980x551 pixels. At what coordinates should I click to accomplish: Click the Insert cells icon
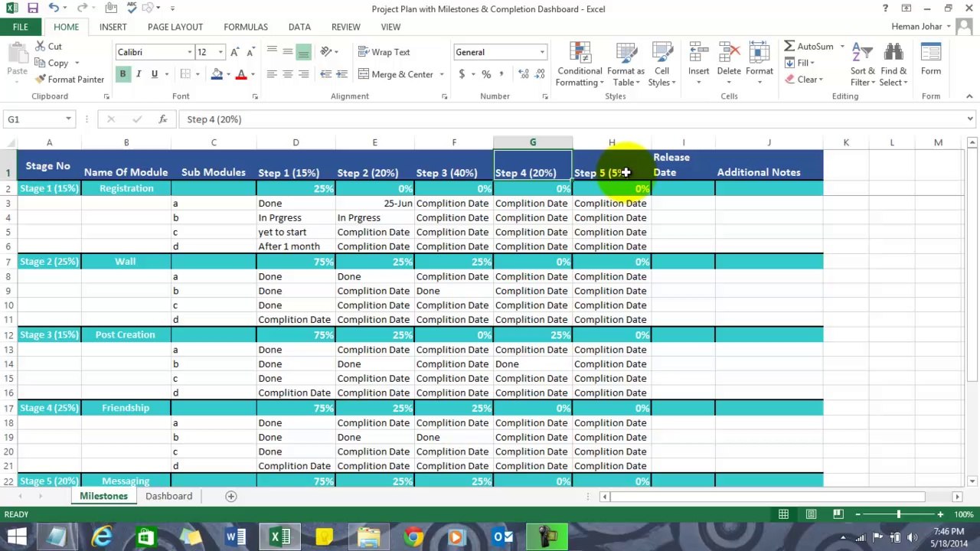pyautogui.click(x=698, y=54)
